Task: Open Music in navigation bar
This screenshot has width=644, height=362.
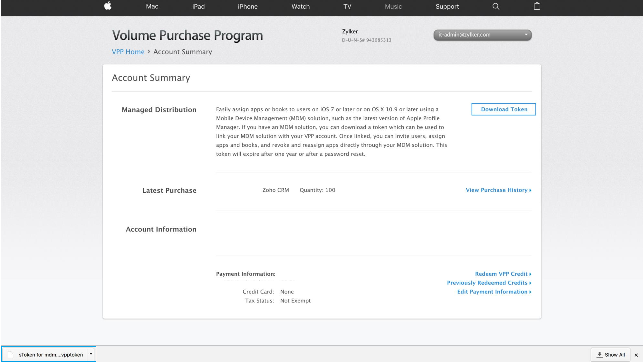Action: [x=393, y=6]
